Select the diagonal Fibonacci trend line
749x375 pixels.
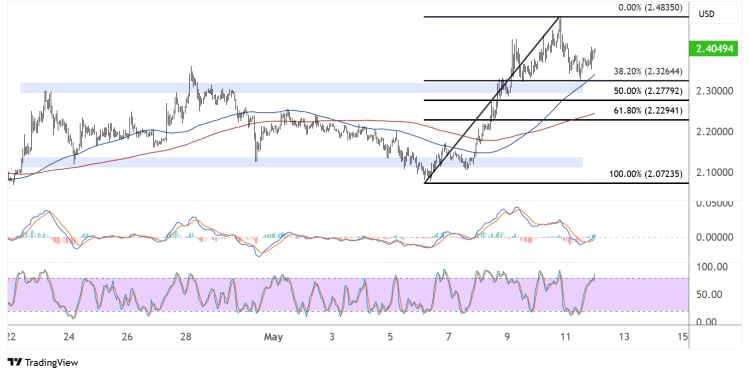492,99
